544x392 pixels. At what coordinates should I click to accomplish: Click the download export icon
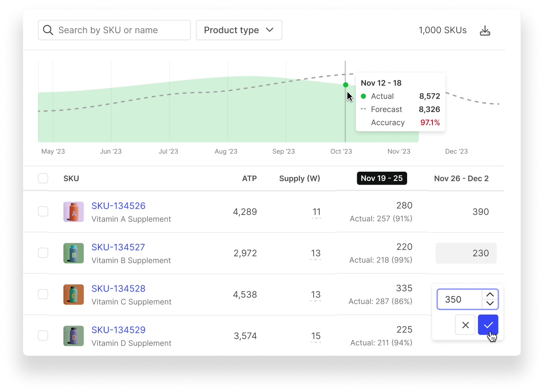coord(485,31)
